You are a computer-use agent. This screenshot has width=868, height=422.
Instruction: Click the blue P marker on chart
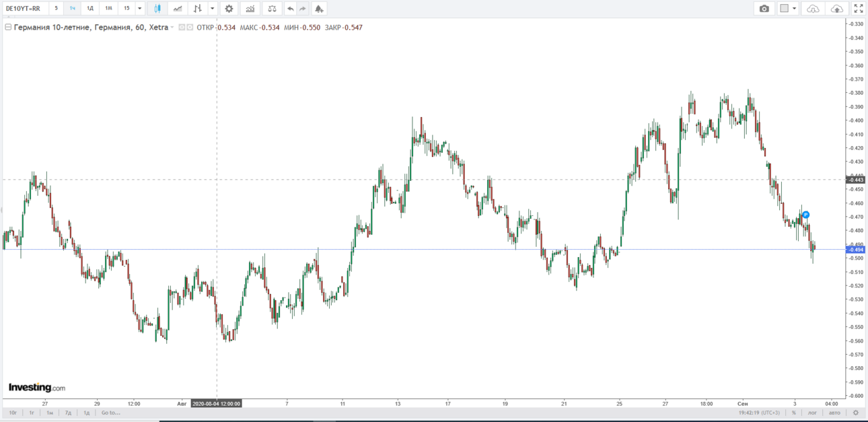click(x=805, y=215)
